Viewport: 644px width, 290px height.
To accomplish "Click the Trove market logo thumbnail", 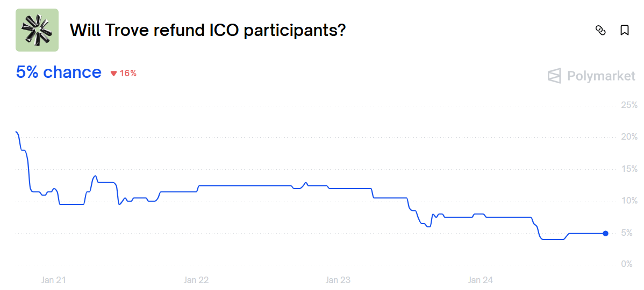I will 37,30.
